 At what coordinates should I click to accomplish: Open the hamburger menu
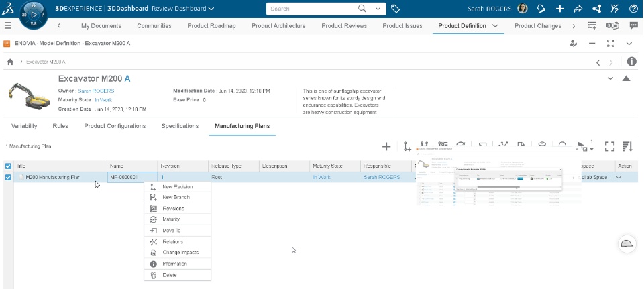8,25
